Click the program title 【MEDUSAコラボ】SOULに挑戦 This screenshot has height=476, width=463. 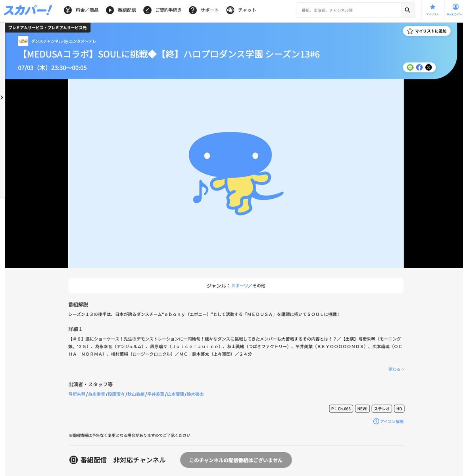point(169,54)
